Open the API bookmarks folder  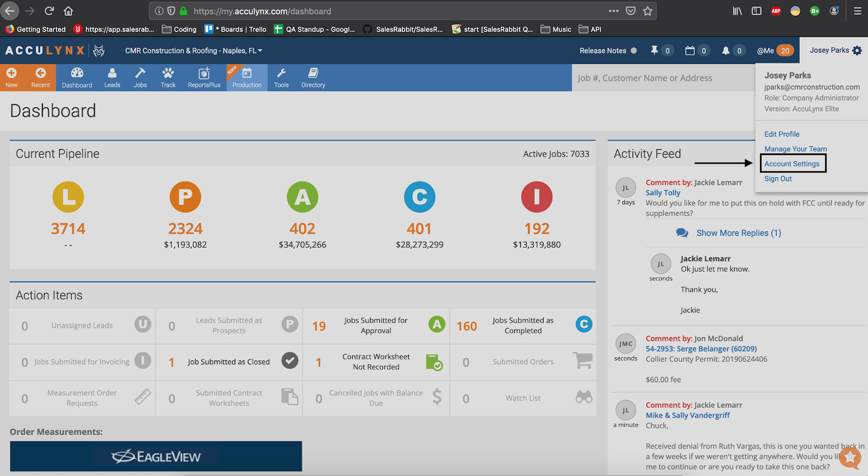[590, 29]
